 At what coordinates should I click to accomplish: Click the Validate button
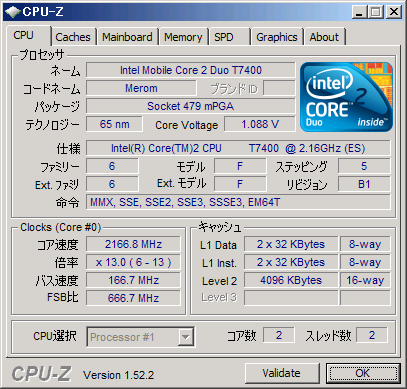coord(282,373)
